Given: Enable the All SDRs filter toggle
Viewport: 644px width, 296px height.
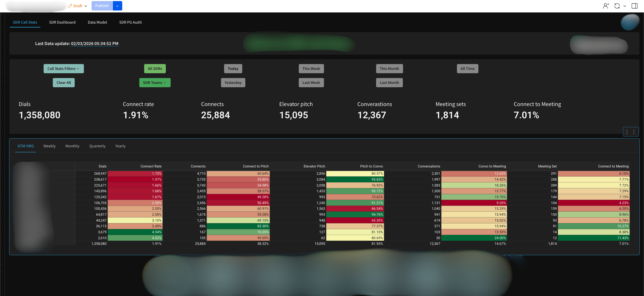Looking at the screenshot, I should pos(155,68).
